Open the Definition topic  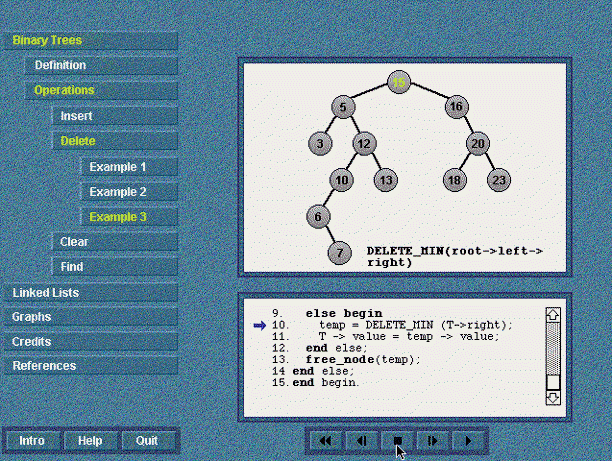point(101,65)
